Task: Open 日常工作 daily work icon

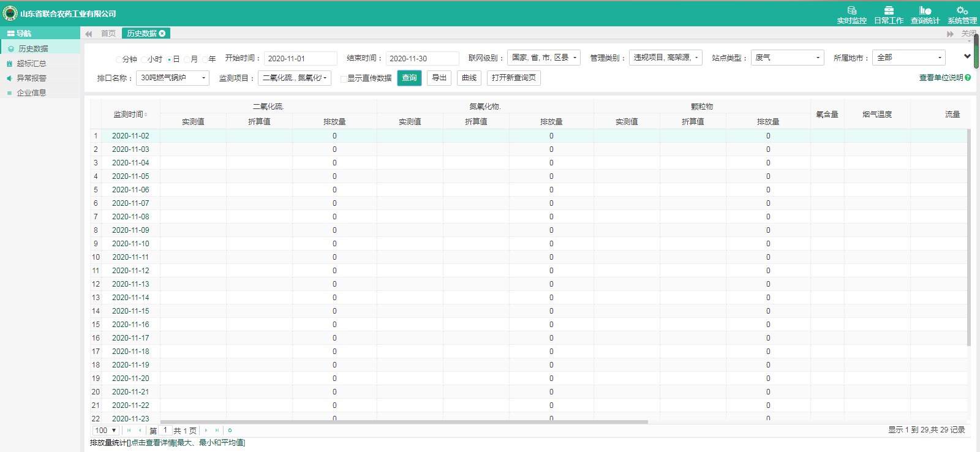Action: pyautogui.click(x=888, y=11)
